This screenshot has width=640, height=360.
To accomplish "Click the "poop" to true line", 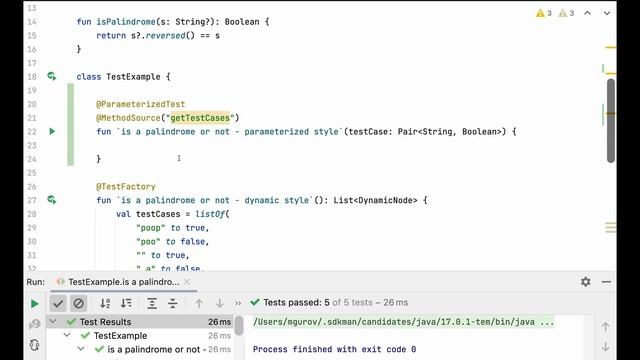I will pyautogui.click(x=173, y=228).
